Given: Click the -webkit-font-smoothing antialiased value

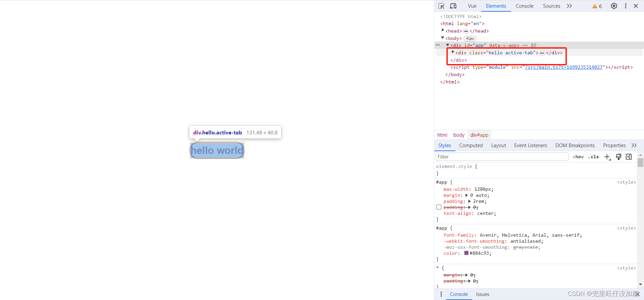Looking at the screenshot, I should pyautogui.click(x=525, y=241).
